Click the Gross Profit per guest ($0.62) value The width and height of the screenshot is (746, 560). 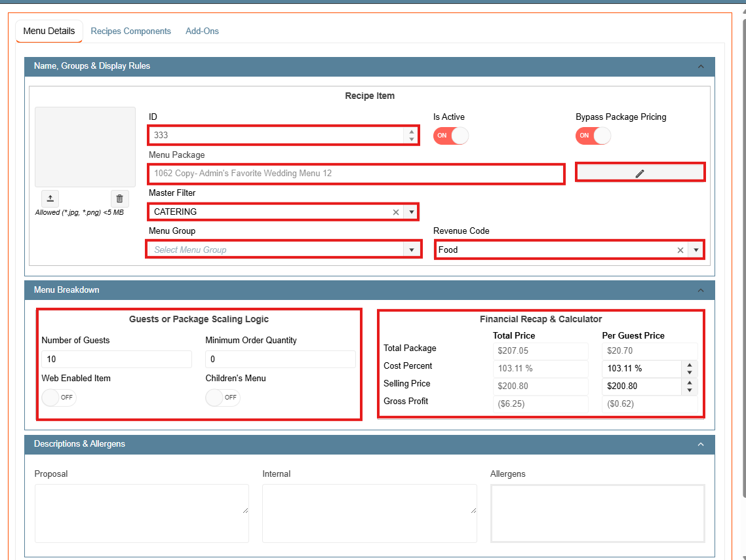point(650,404)
